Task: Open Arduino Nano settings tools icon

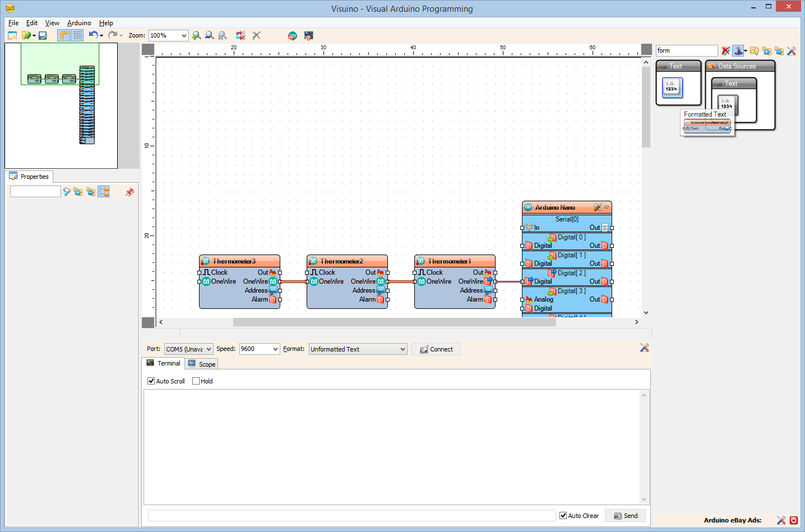Action: tap(598, 207)
